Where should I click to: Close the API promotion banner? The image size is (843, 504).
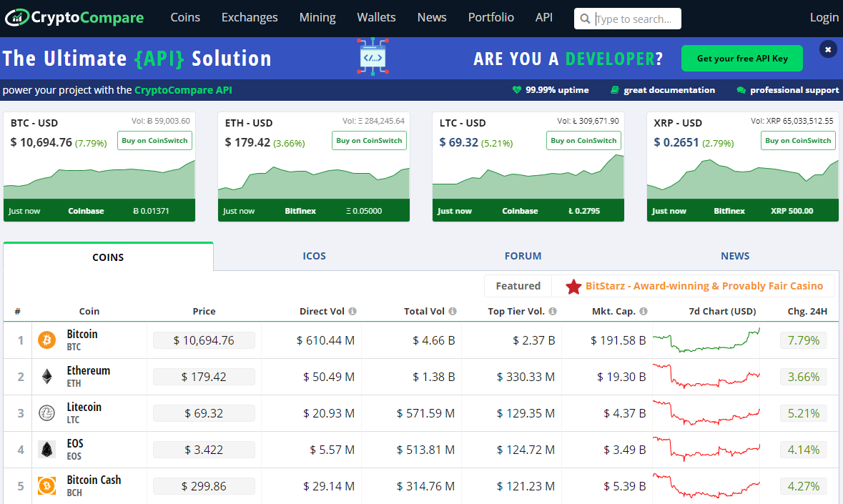(x=827, y=49)
